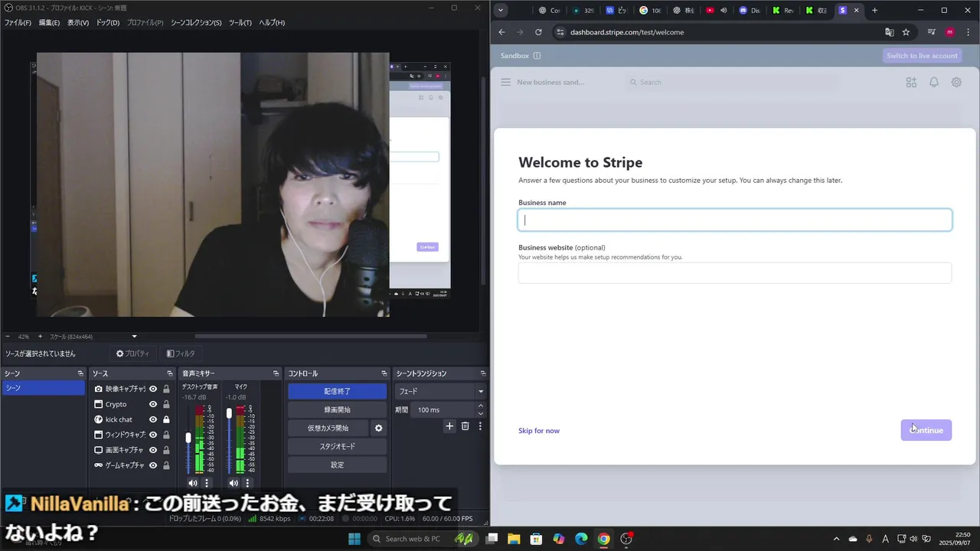Screen dimensions: 980x551
Task: Mute the マイク audio channel
Action: click(234, 483)
